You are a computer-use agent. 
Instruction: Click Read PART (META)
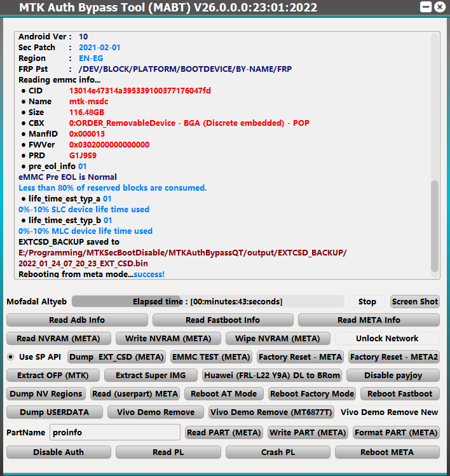[x=224, y=433]
